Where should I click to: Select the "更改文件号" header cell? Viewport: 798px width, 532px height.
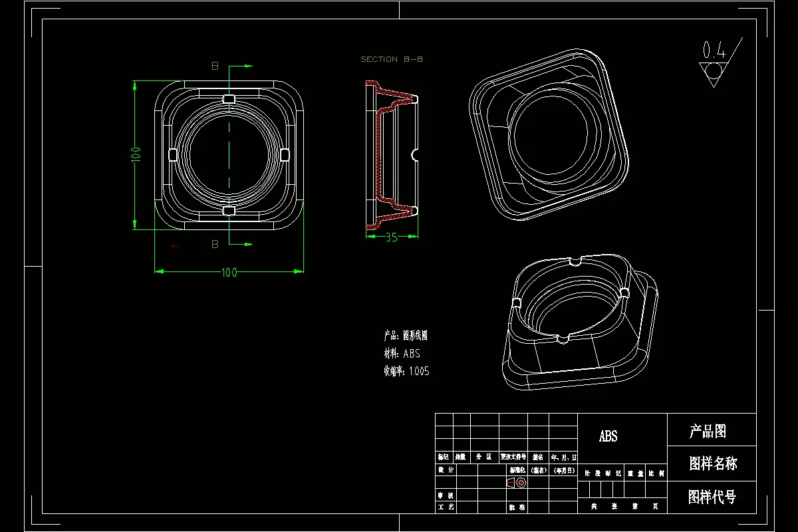[513, 457]
